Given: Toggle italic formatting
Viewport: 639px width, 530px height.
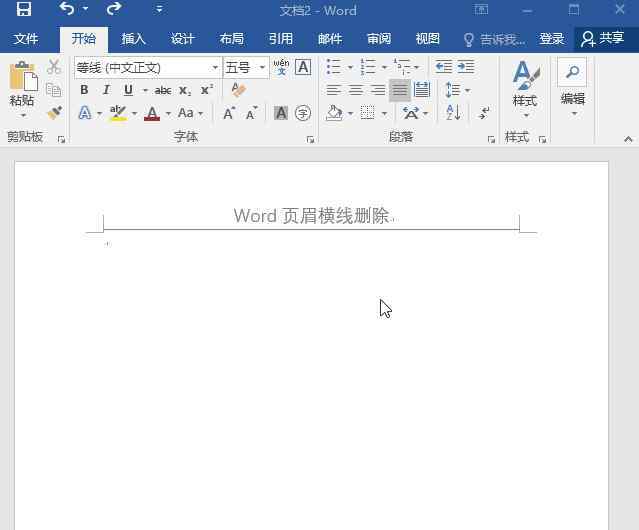Looking at the screenshot, I should [x=106, y=90].
